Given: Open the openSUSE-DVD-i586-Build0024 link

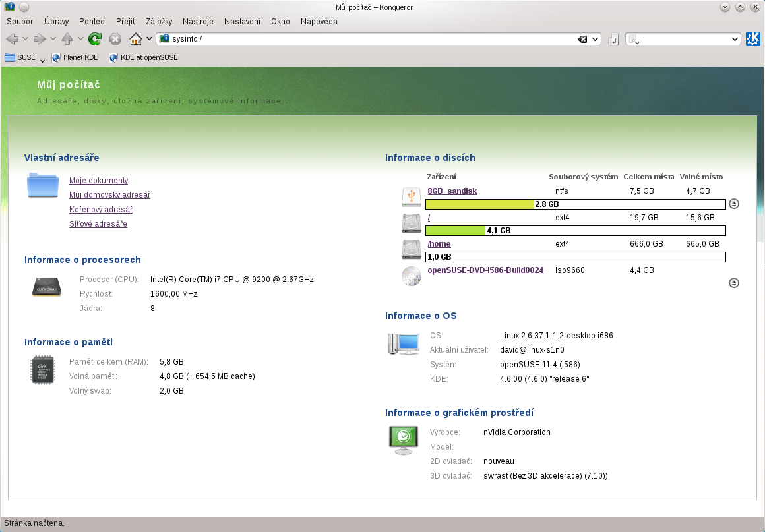Looking at the screenshot, I should click(x=485, y=270).
